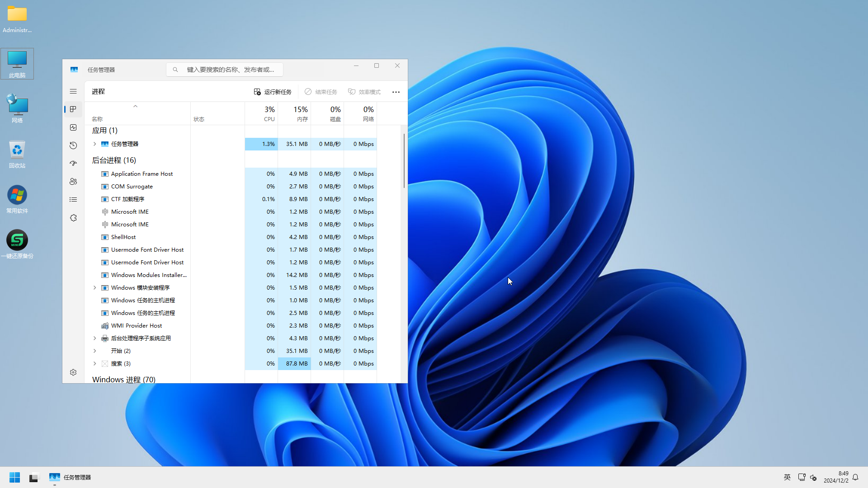Click the Task Manager search icon

pos(175,70)
